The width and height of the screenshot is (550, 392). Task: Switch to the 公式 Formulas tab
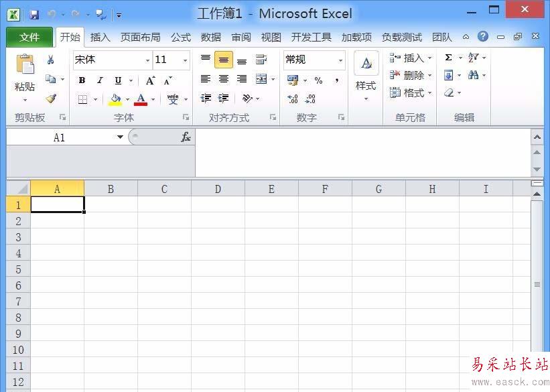(x=181, y=38)
